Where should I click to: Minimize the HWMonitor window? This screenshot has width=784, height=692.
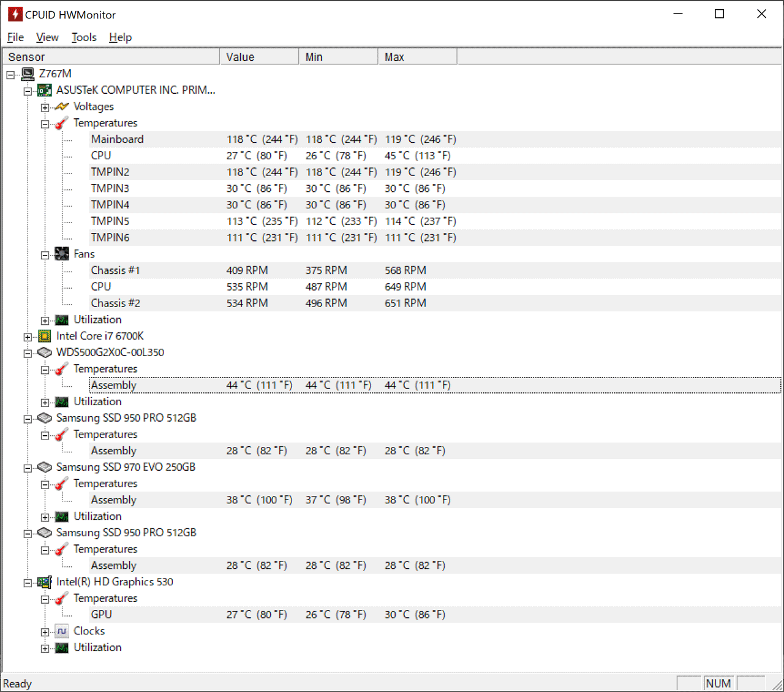click(678, 13)
